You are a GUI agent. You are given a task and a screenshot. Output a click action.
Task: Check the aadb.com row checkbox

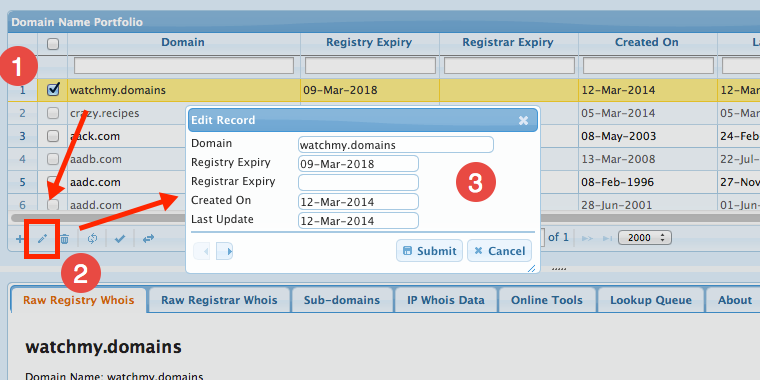[53, 159]
